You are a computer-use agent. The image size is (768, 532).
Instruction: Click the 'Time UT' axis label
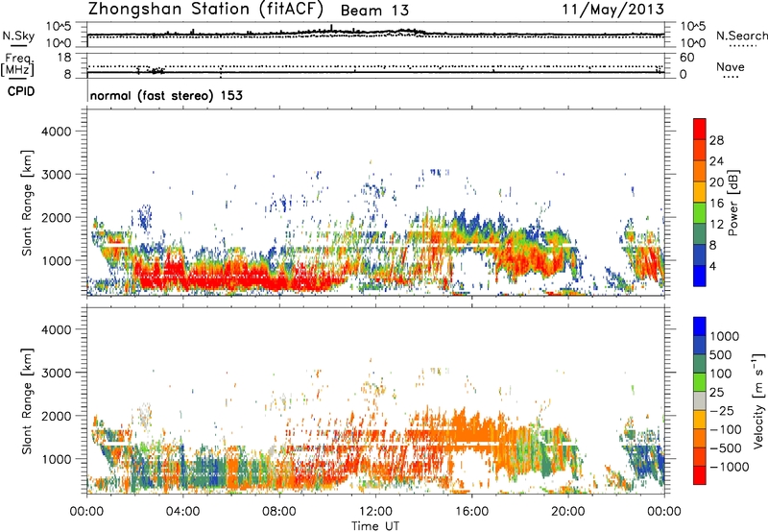pyautogui.click(x=375, y=525)
